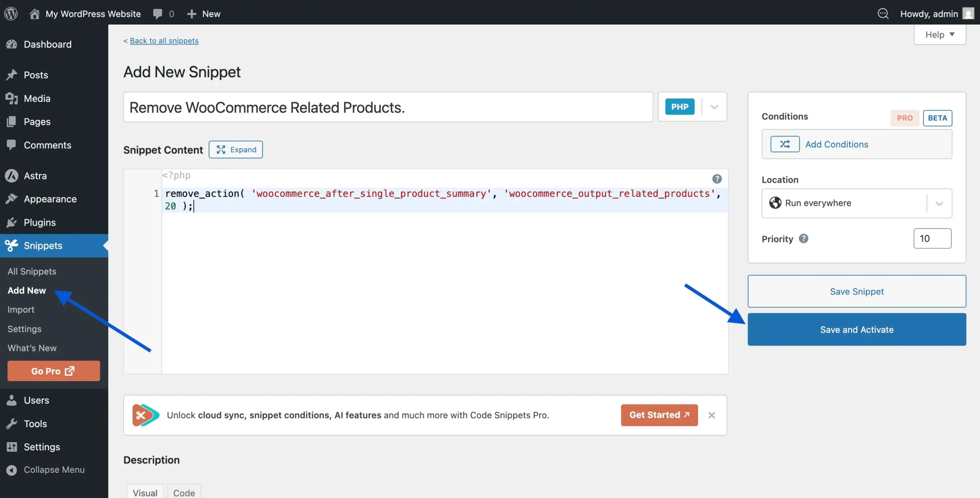Image resolution: width=980 pixels, height=498 pixels.
Task: Click the Priority help question icon
Action: pos(804,239)
